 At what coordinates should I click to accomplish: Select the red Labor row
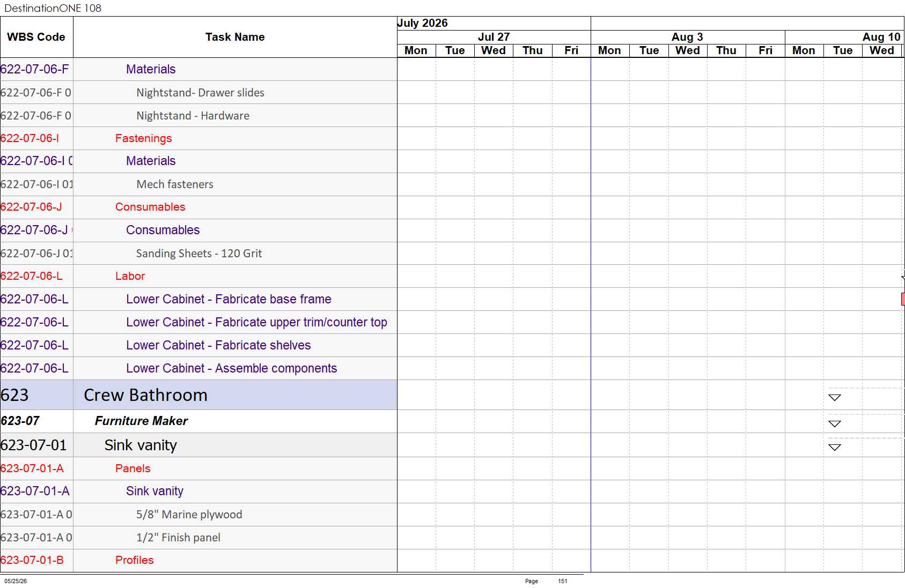coord(198,276)
